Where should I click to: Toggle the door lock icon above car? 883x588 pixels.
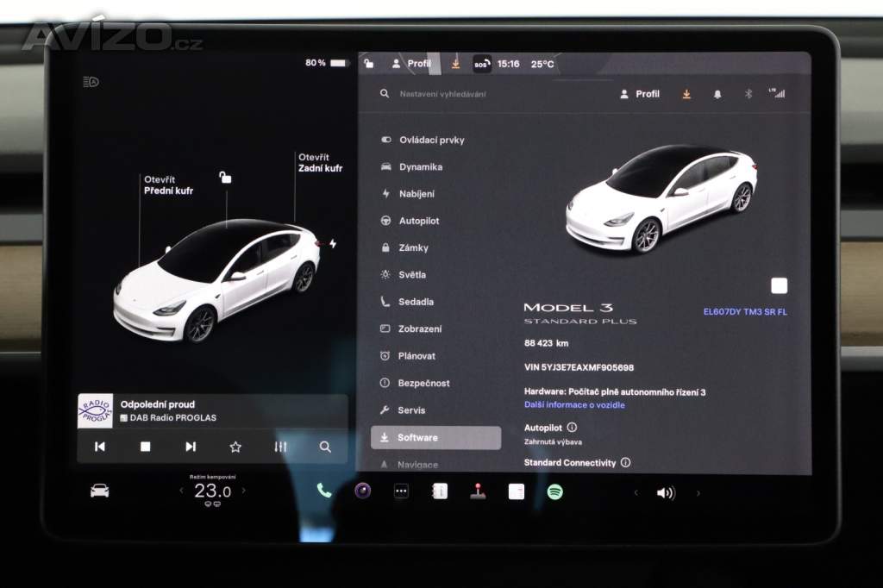click(225, 178)
